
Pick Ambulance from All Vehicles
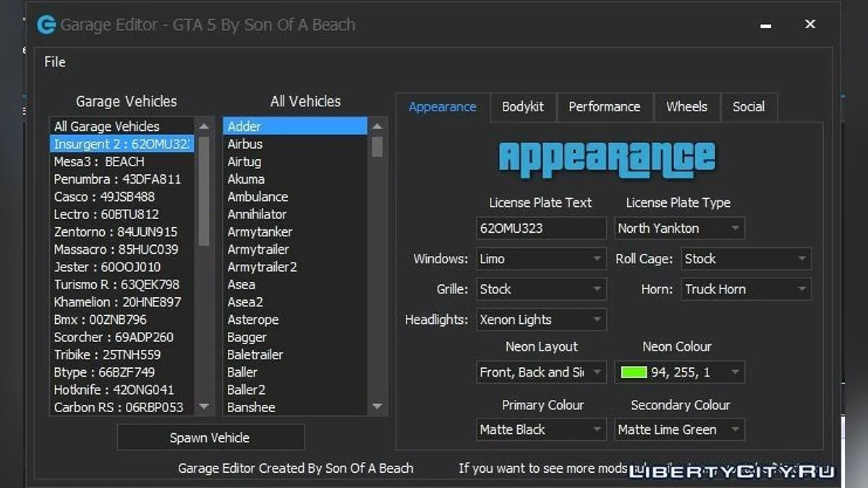tap(295, 197)
